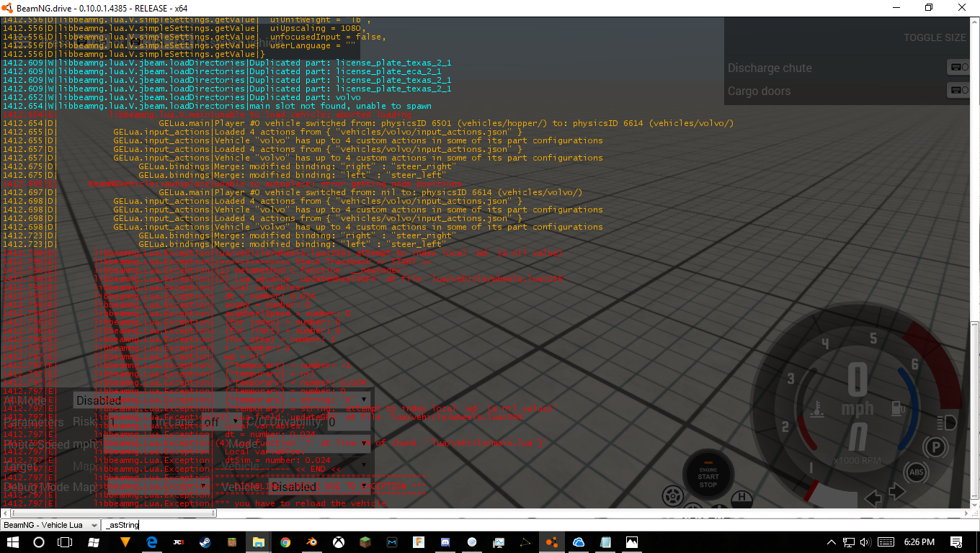Open the Windows Start menu

coord(14,541)
